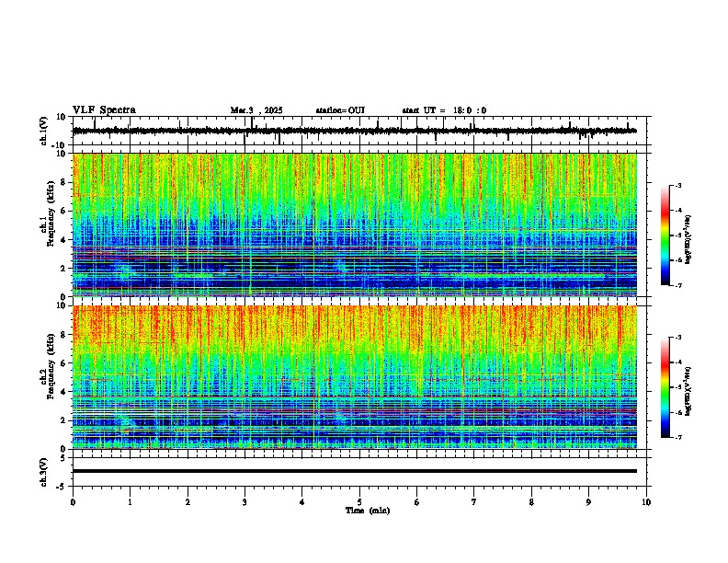Click the "-5" tick on ch.2 colorbar
Viewport: 728px width, 563px height.
pyautogui.click(x=678, y=387)
